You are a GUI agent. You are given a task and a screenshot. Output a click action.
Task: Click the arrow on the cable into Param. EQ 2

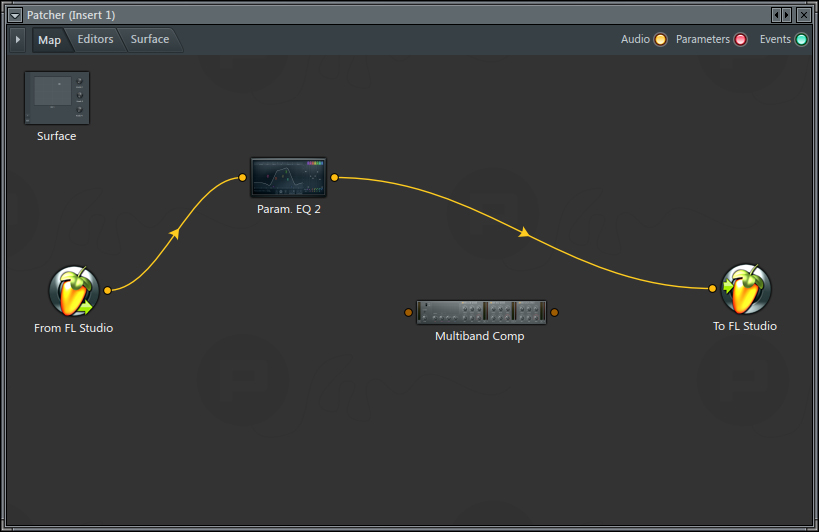click(x=175, y=233)
